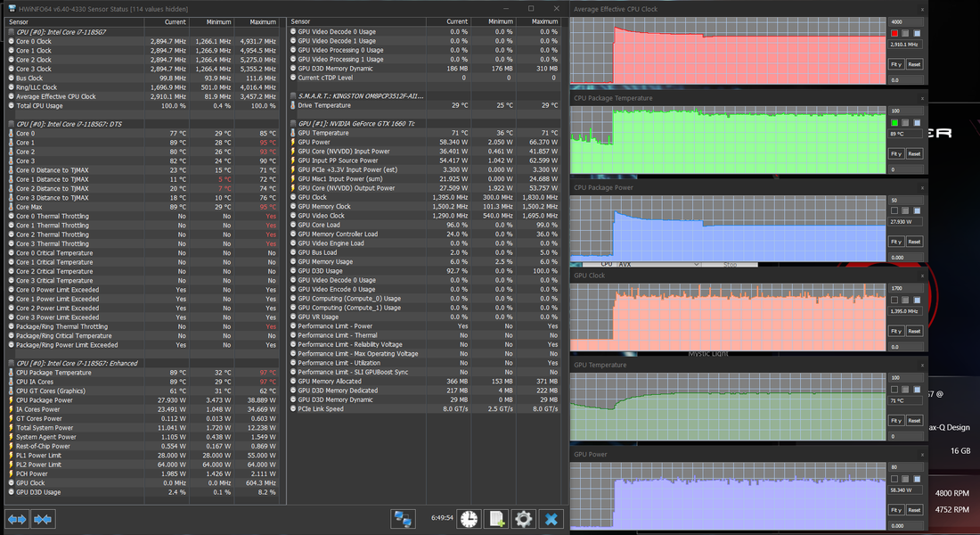Click the circle icon beside Core 0 Clock
This screenshot has width=980, height=535.
pos(12,41)
